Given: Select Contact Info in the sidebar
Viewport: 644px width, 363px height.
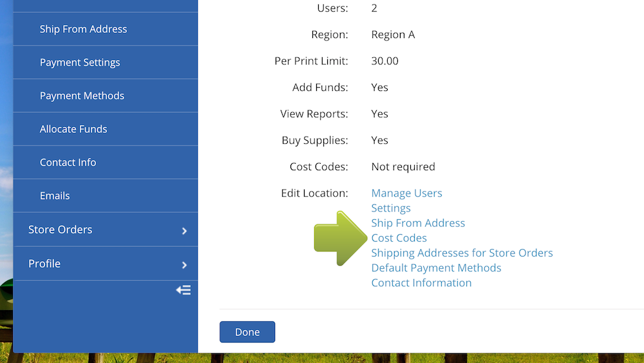Looking at the screenshot, I should pyautogui.click(x=68, y=162).
